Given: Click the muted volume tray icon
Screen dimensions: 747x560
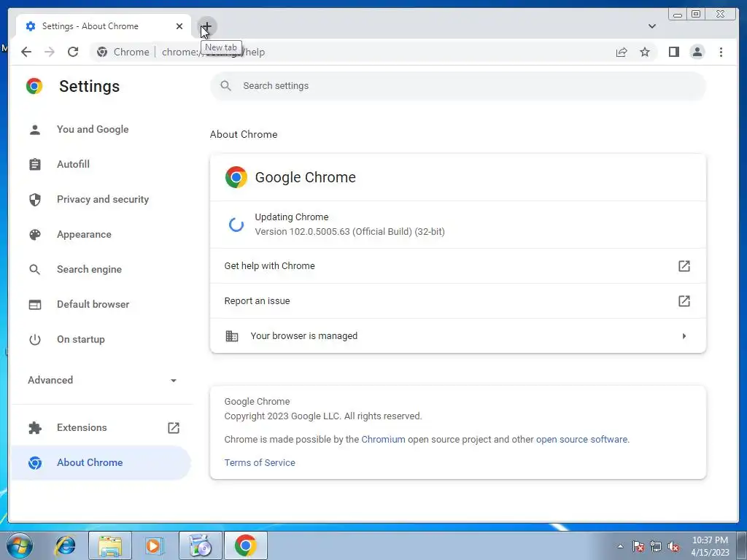Looking at the screenshot, I should (673, 547).
